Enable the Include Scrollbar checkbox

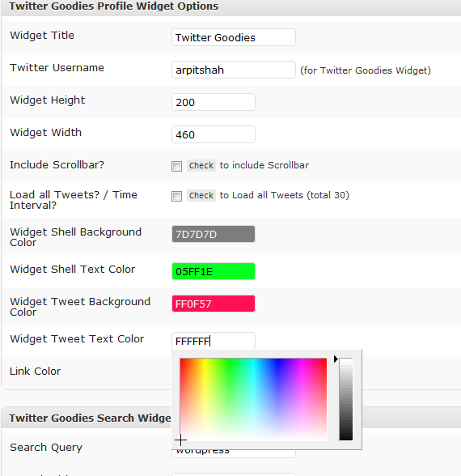click(176, 166)
